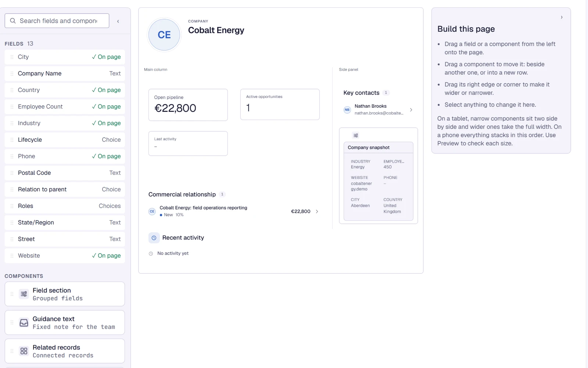Image resolution: width=588 pixels, height=368 pixels.
Task: Click the No activity yet clock icon
Action: point(151,254)
